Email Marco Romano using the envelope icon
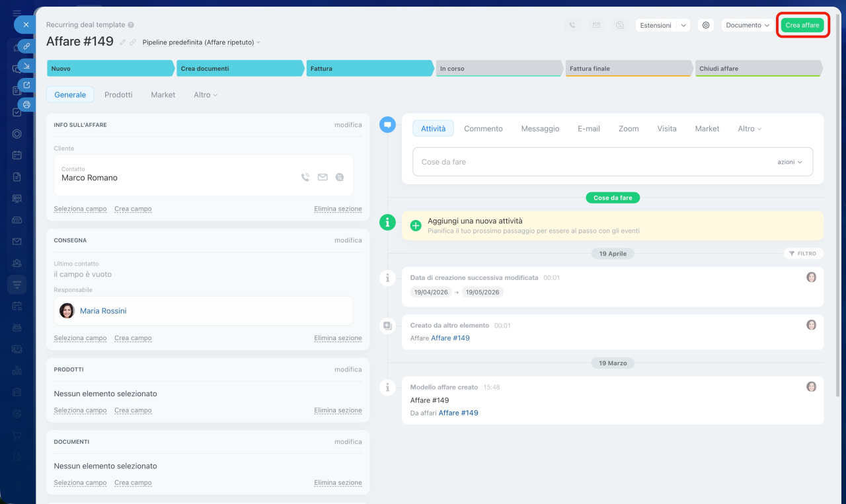 click(323, 177)
